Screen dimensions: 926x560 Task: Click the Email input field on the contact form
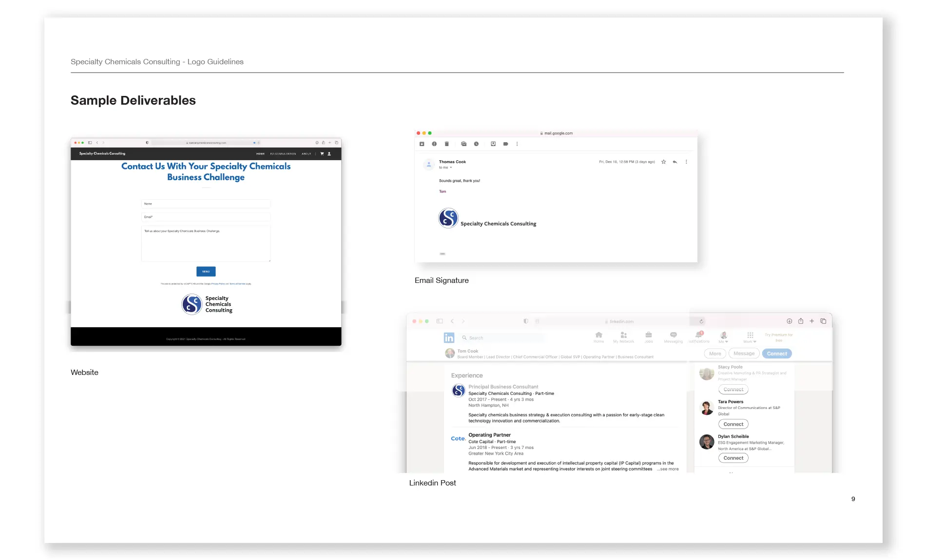pos(206,217)
